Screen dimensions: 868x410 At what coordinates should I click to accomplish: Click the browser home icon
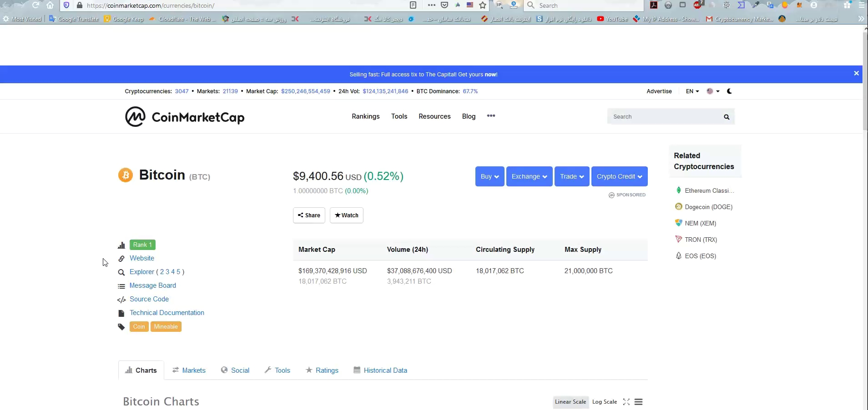point(50,5)
